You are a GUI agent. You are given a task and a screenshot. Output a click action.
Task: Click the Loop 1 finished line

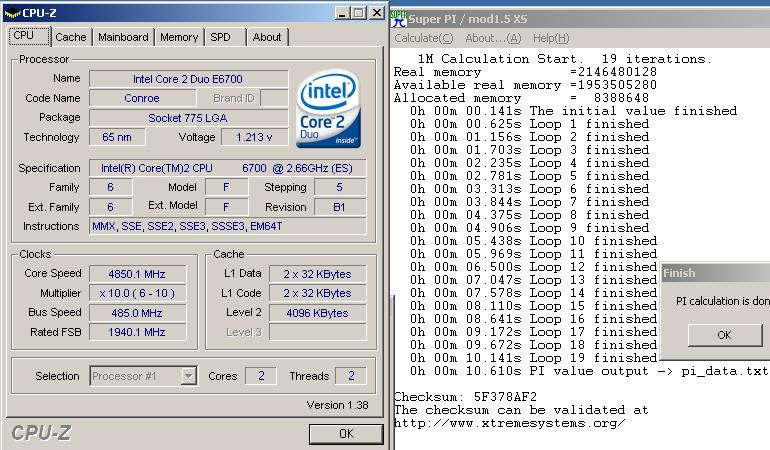click(x=529, y=124)
